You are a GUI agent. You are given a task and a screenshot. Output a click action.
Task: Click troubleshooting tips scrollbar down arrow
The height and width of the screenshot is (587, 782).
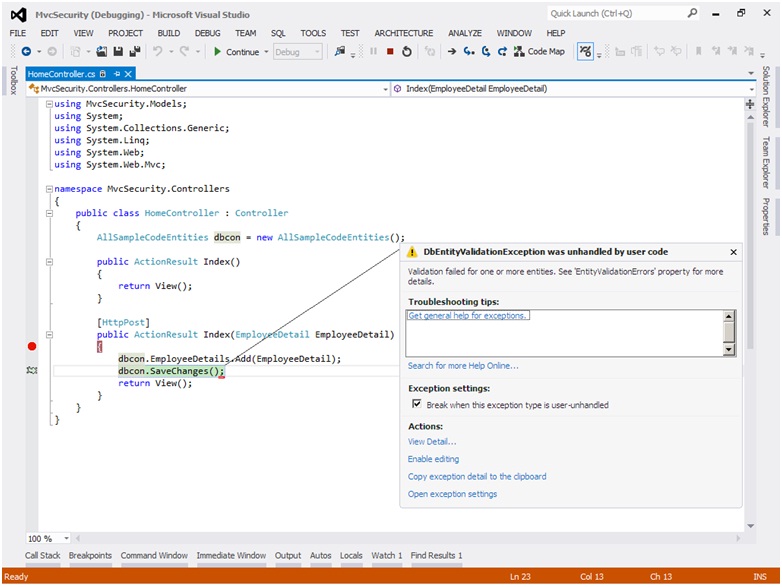729,350
